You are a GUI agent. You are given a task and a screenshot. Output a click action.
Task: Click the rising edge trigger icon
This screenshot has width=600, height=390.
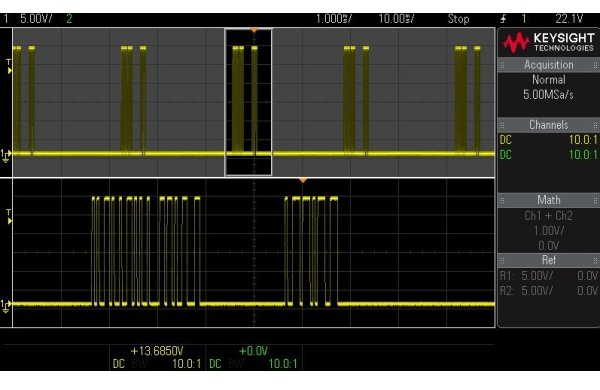pyautogui.click(x=504, y=19)
